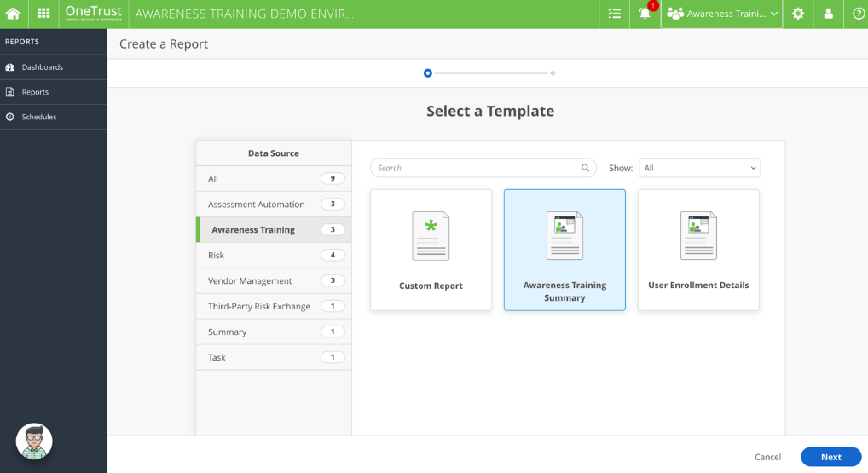Expand the Awareness Training organization dropdown
Viewport: 868px width, 473px height.
tap(722, 14)
